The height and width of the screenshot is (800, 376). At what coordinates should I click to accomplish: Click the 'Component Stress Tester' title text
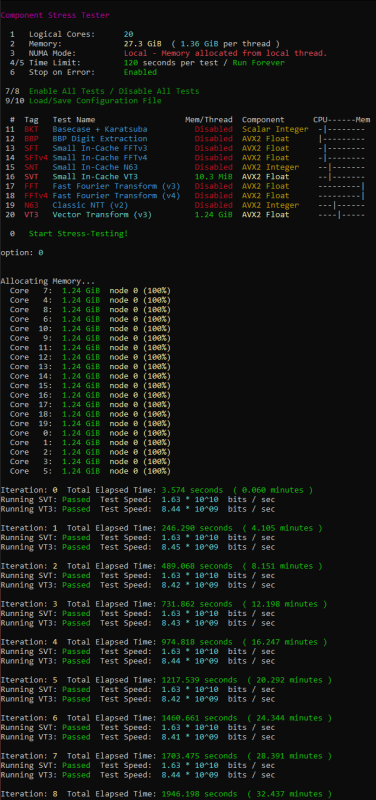coord(55,15)
